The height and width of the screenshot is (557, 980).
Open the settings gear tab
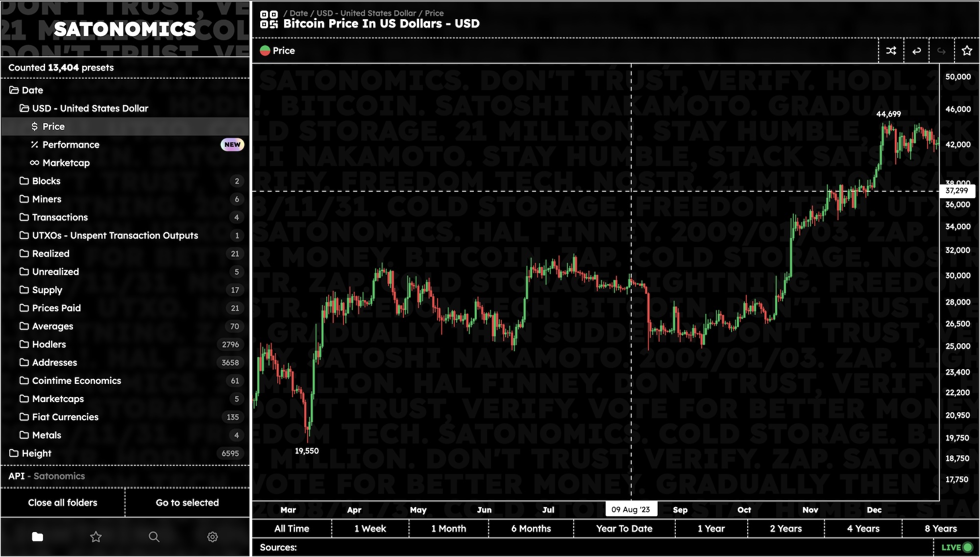pyautogui.click(x=212, y=537)
